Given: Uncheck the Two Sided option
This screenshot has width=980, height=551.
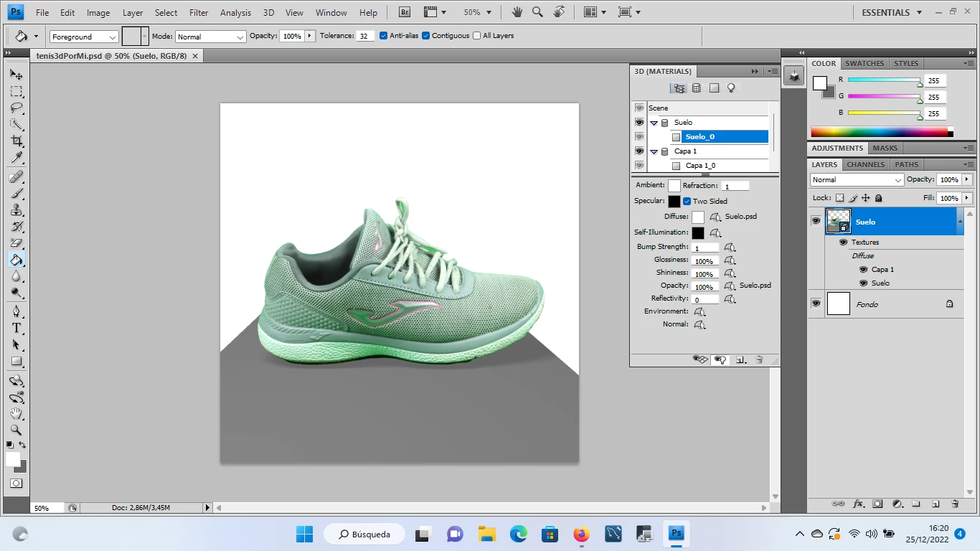Looking at the screenshot, I should pos(687,202).
